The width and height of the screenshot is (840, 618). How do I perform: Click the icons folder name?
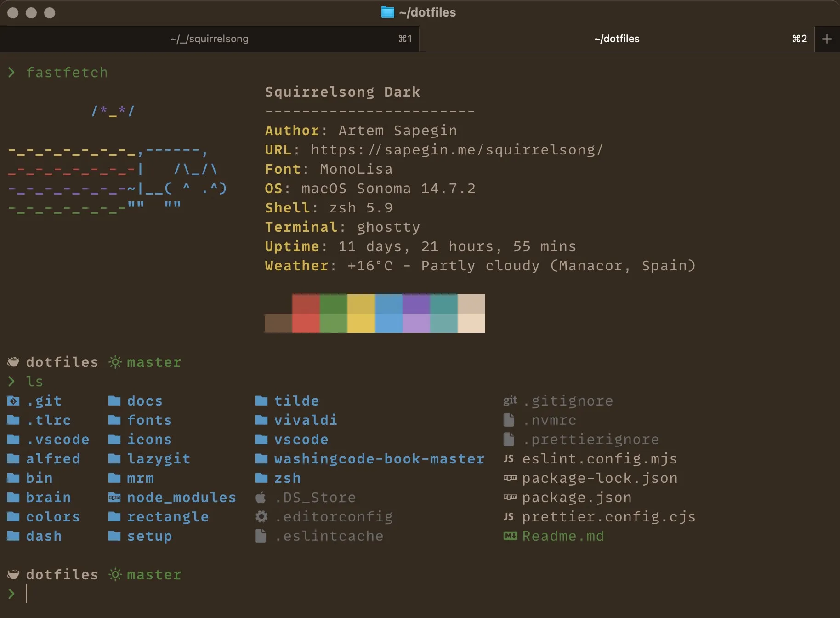[x=149, y=440]
